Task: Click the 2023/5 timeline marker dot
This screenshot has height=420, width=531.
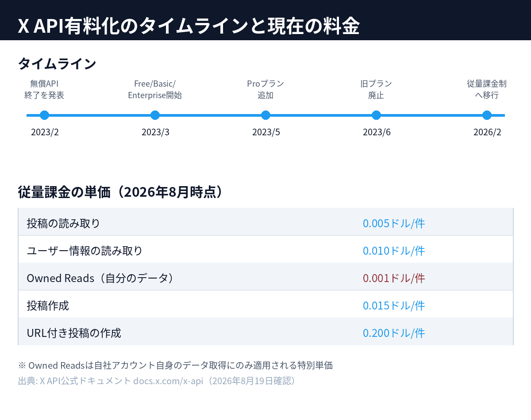Action: click(x=265, y=115)
